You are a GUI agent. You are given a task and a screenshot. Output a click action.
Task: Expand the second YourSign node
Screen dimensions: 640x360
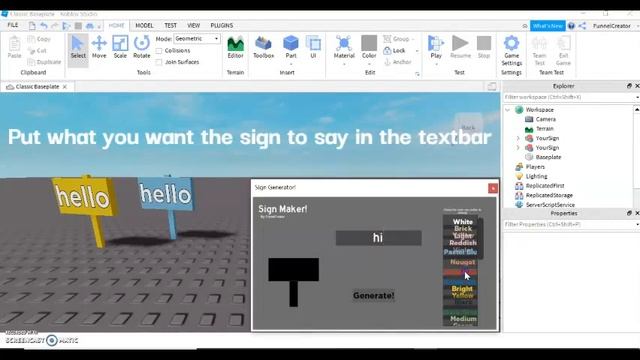(x=518, y=147)
